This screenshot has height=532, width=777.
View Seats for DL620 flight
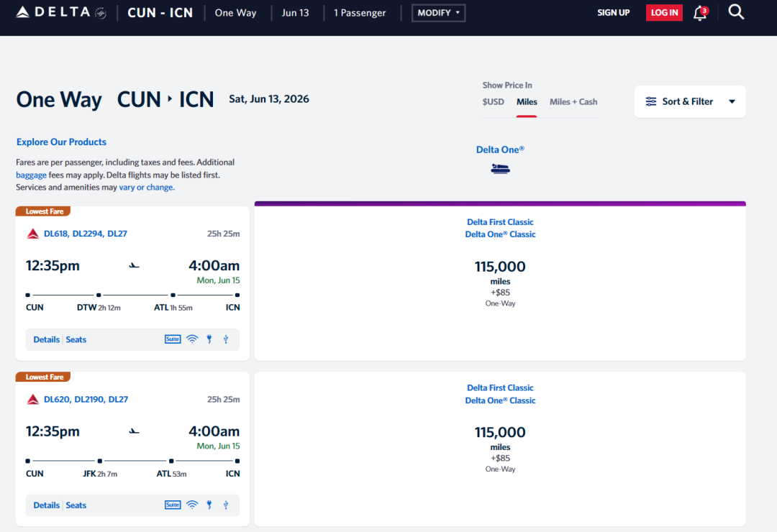click(76, 505)
